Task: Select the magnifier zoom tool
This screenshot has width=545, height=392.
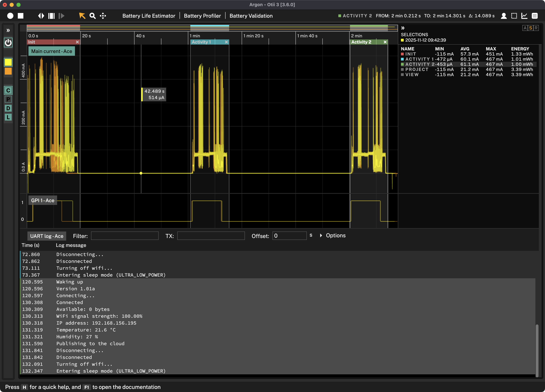Action: pyautogui.click(x=92, y=16)
